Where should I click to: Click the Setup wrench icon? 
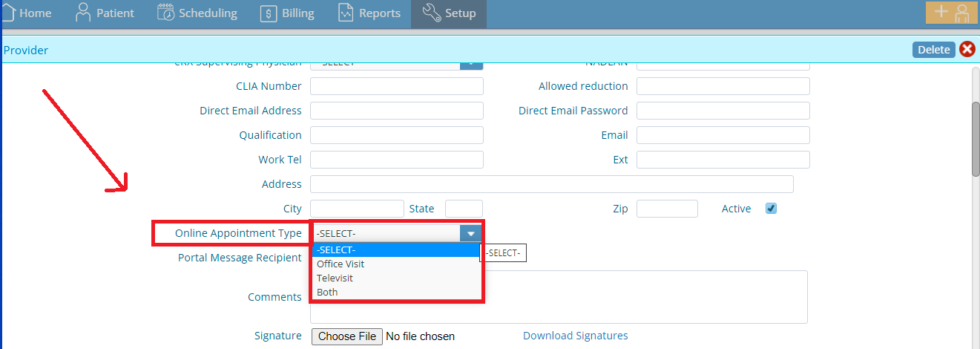tap(431, 13)
